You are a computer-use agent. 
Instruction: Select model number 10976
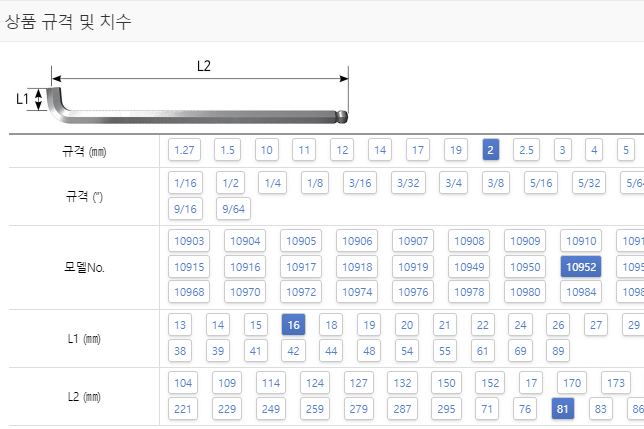pyautogui.click(x=413, y=292)
